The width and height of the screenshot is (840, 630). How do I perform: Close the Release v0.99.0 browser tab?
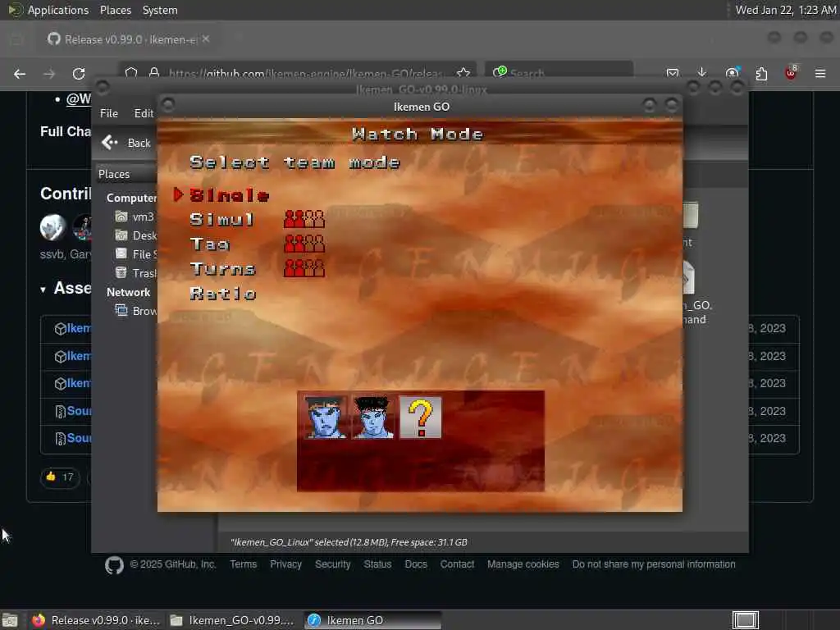[x=206, y=39]
